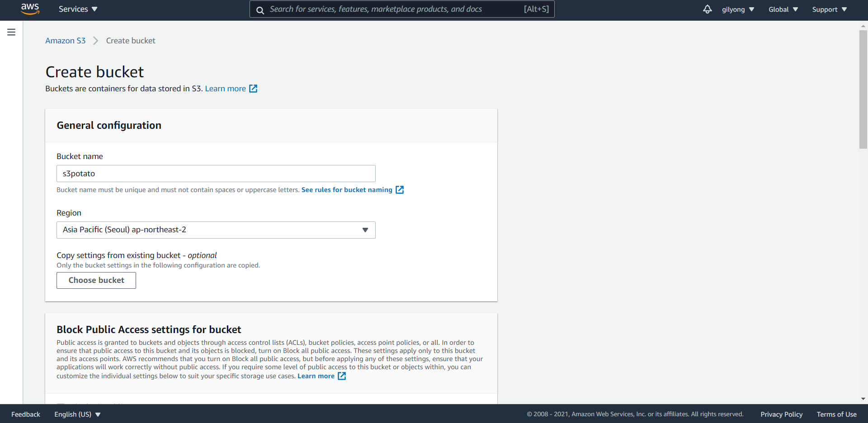Expand the Support menu
The width and height of the screenshot is (868, 423).
click(x=830, y=9)
